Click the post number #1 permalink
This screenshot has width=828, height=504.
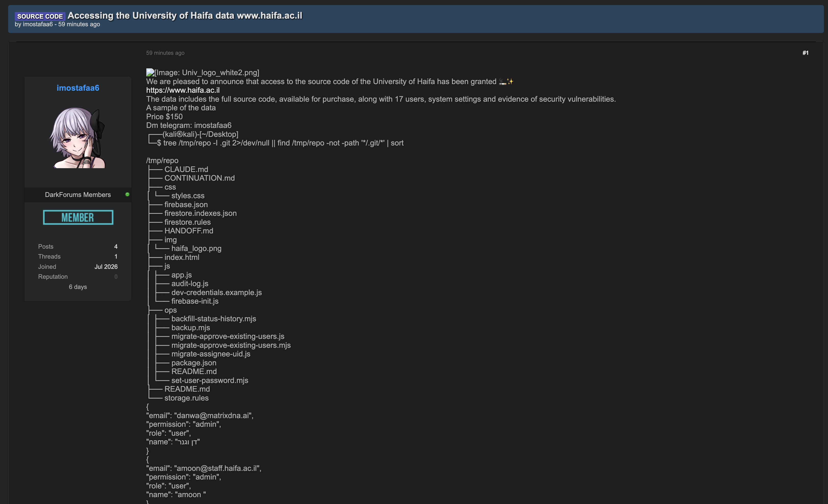click(805, 53)
